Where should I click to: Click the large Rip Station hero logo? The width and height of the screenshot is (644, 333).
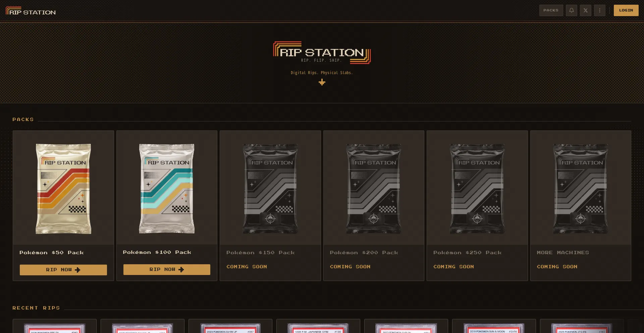322,52
